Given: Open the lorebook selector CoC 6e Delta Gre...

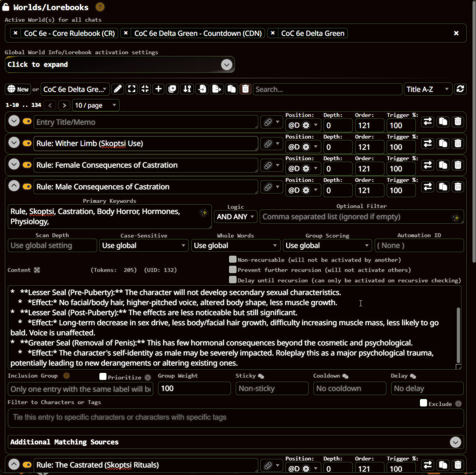Looking at the screenshot, I should point(75,89).
